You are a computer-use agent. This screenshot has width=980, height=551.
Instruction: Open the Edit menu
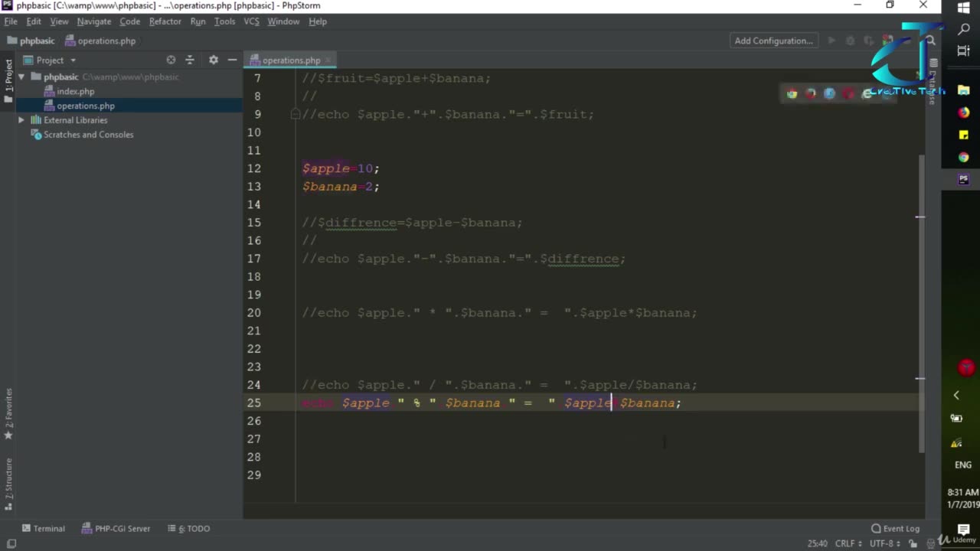point(34,21)
